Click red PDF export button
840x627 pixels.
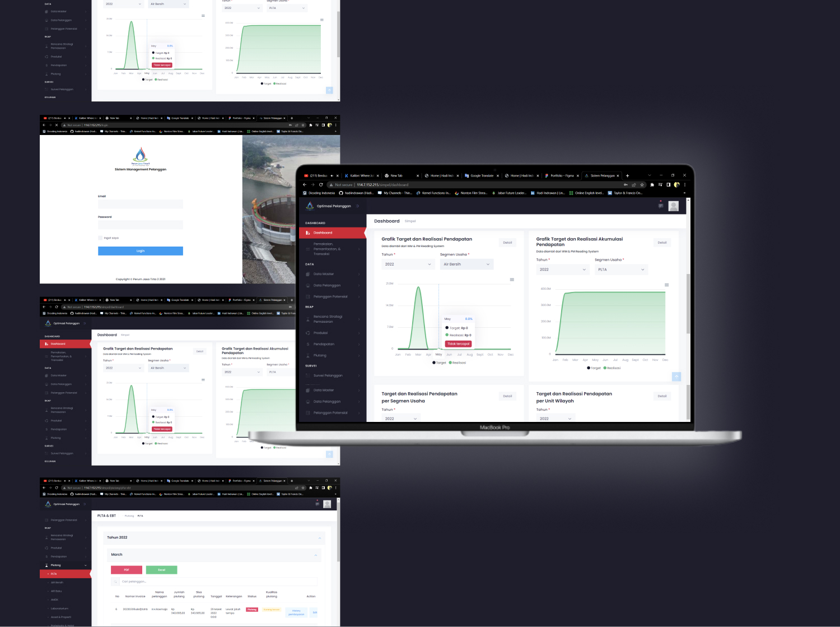[127, 570]
